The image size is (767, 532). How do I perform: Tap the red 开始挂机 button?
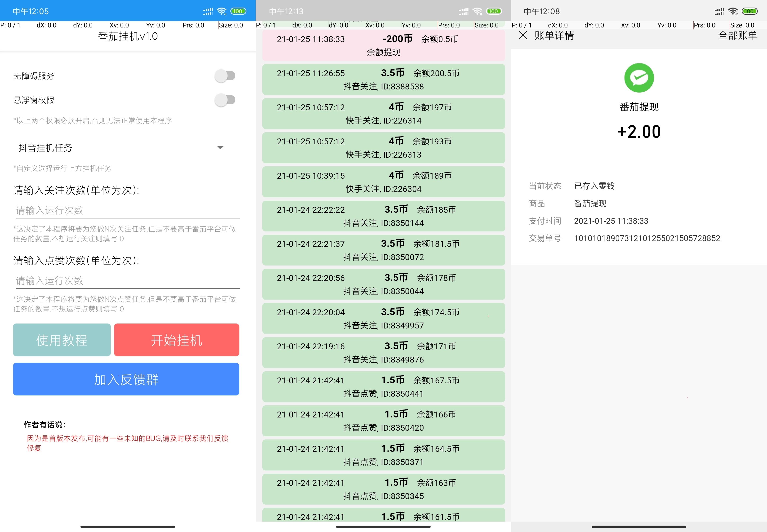tap(176, 340)
